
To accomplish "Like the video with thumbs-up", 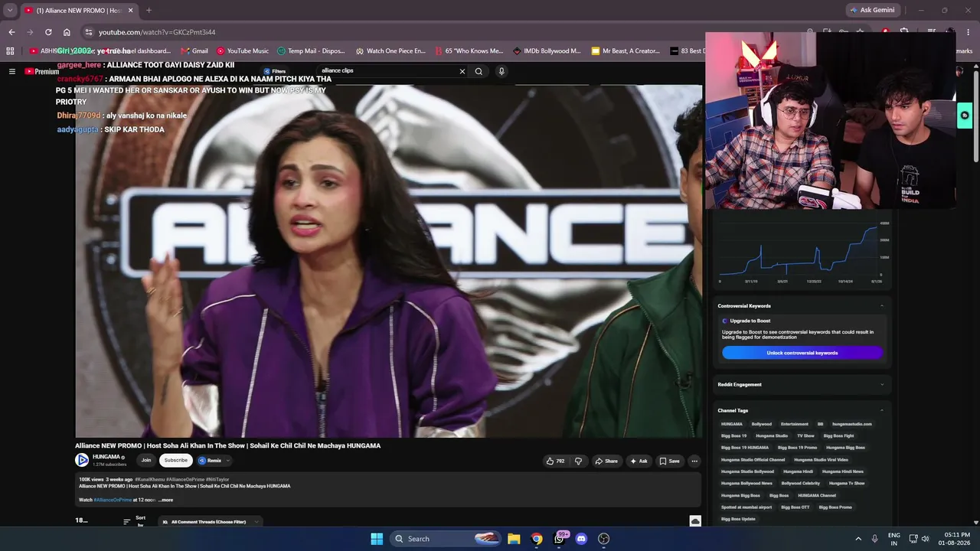I will pyautogui.click(x=556, y=461).
